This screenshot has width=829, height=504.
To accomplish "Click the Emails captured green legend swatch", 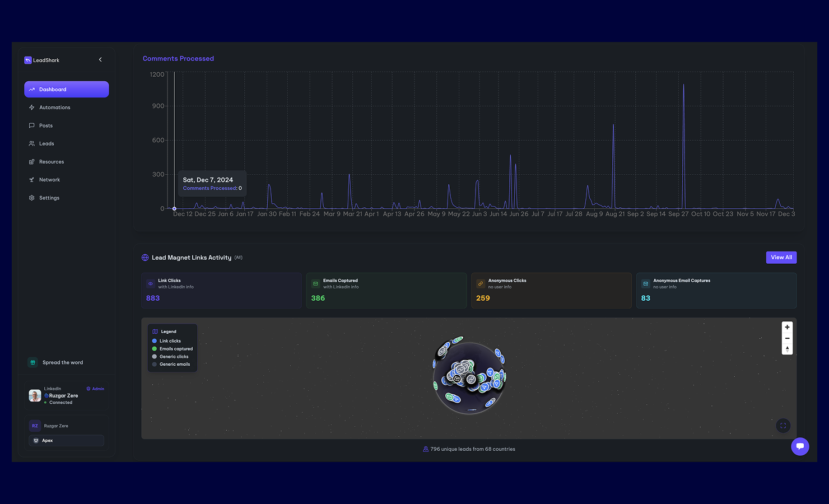I will point(155,349).
